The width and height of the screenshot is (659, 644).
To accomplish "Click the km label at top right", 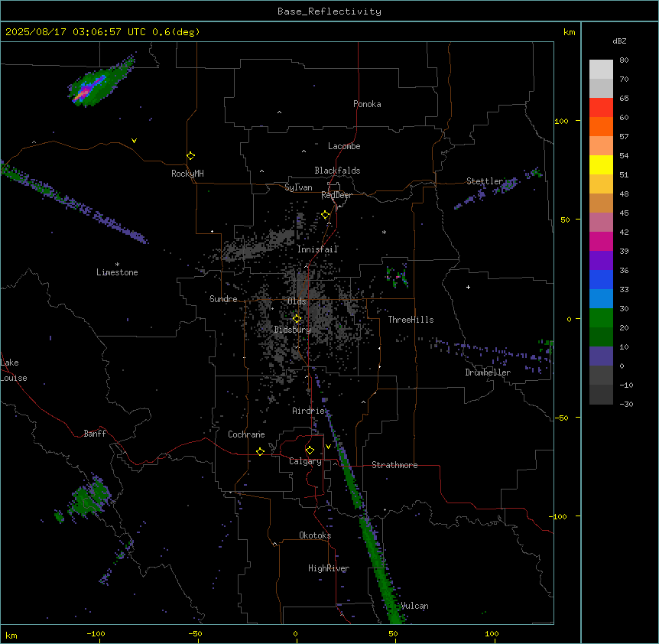I will click(569, 32).
